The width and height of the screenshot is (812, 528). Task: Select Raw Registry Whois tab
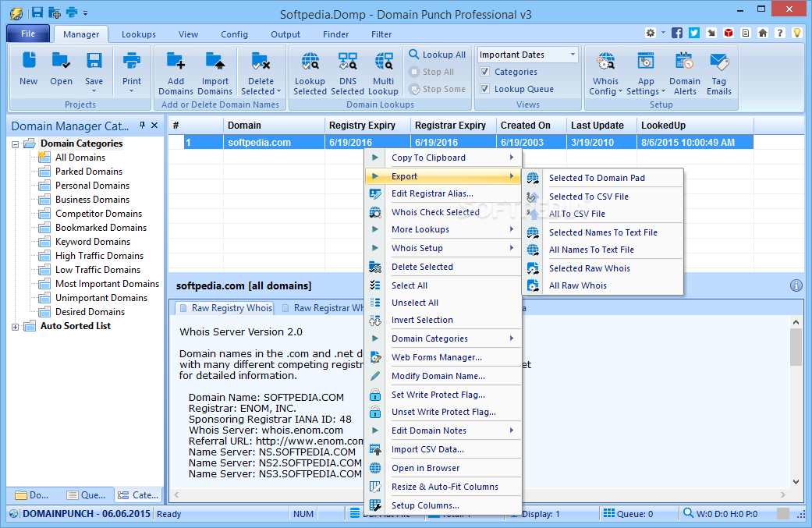[x=225, y=308]
